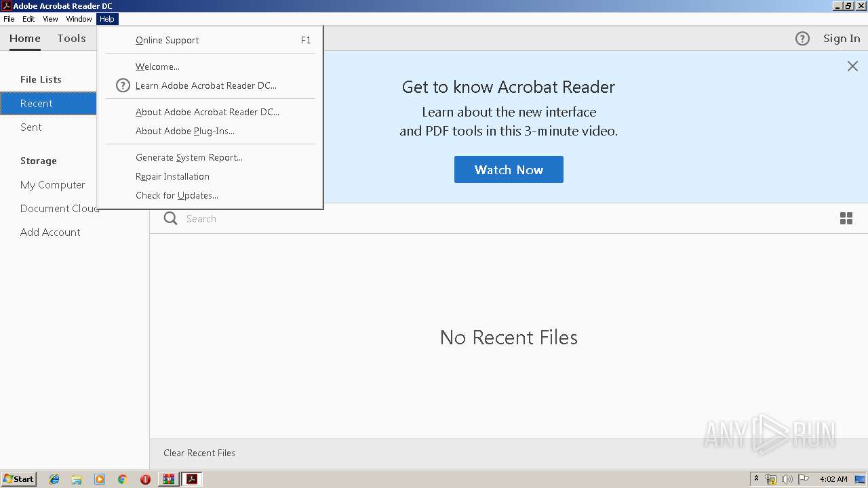Click Clear Recent Files
This screenshot has width=868, height=488.
tap(199, 453)
